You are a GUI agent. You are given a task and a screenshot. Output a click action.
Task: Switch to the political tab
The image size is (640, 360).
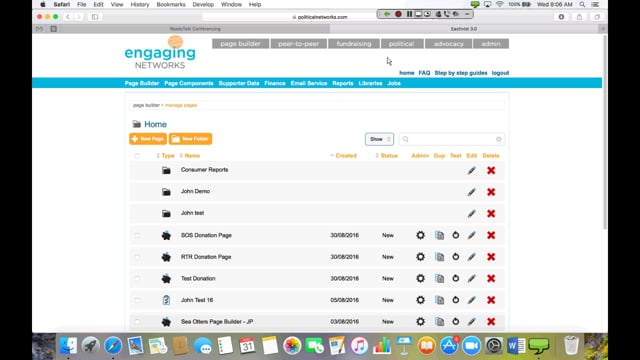click(402, 44)
